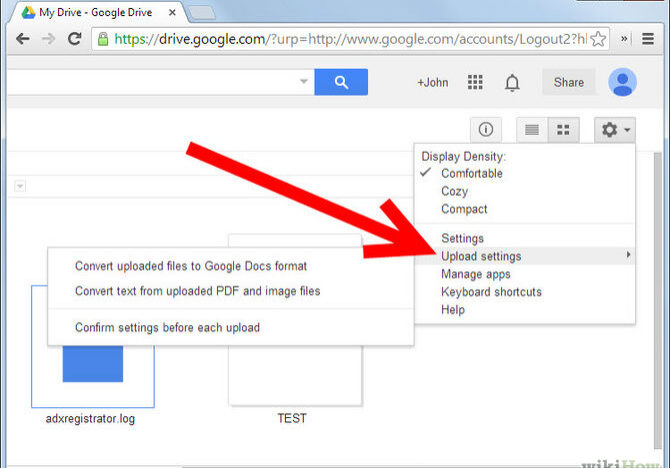Click Manage apps menu entry

pos(476,274)
